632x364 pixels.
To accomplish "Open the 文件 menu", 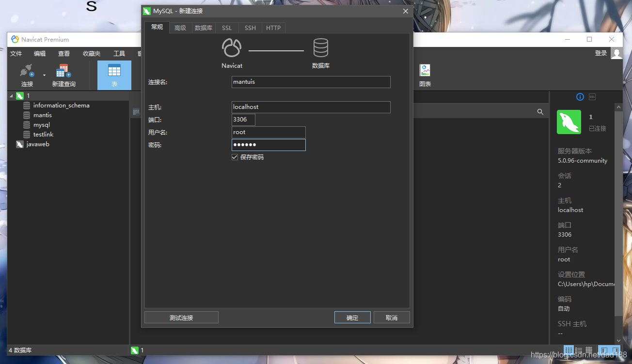I will pyautogui.click(x=16, y=54).
